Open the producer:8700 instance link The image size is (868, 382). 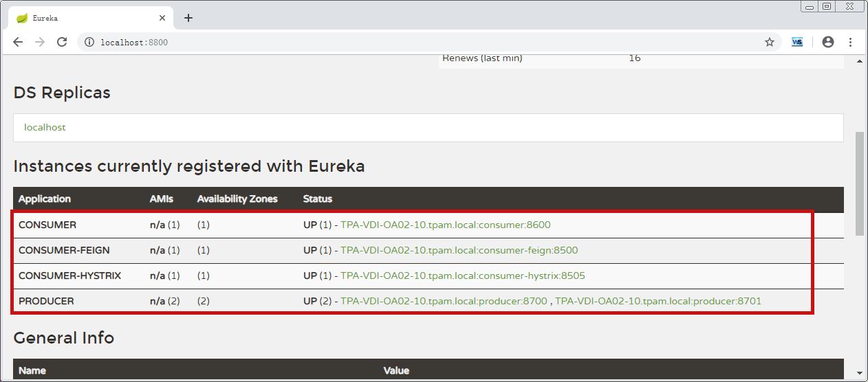click(444, 301)
